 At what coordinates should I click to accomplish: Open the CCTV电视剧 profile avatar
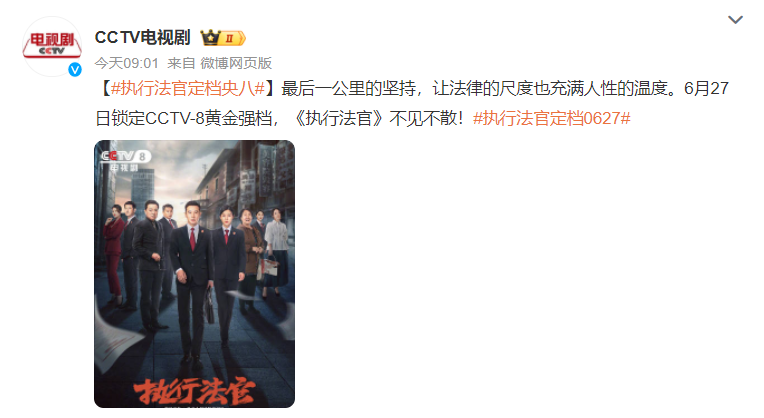click(x=52, y=46)
